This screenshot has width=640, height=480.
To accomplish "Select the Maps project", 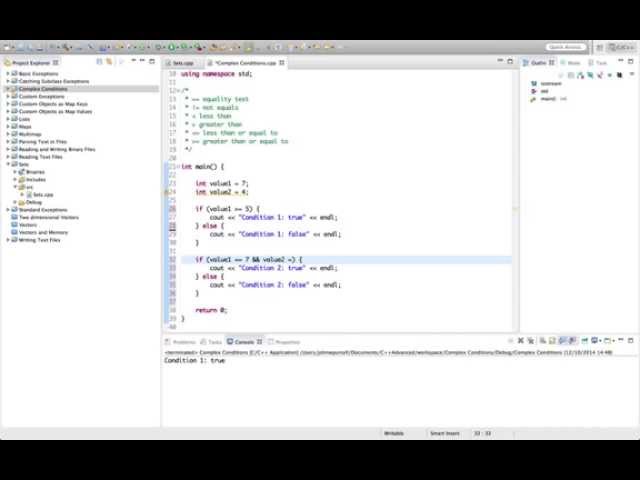I will [x=24, y=127].
